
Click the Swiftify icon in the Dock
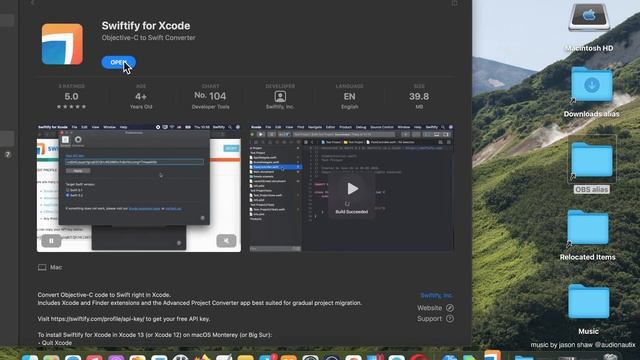492,355
